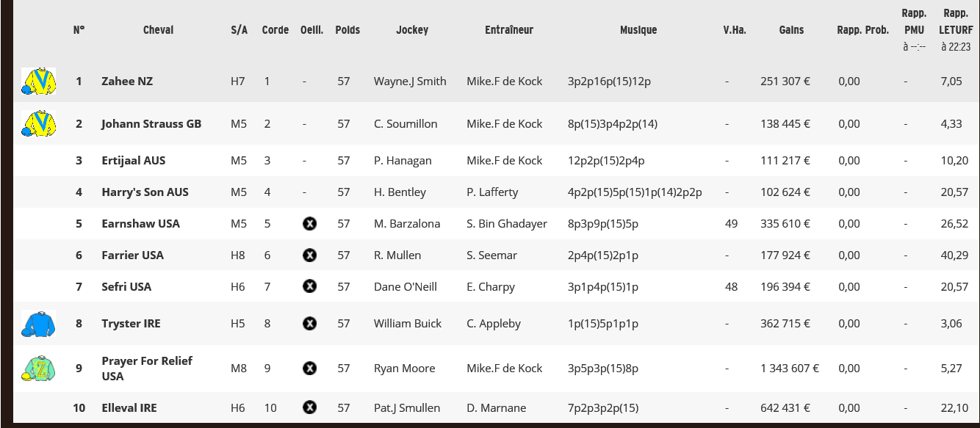Click blinkers icon in Earnshaw USA row

click(x=310, y=224)
